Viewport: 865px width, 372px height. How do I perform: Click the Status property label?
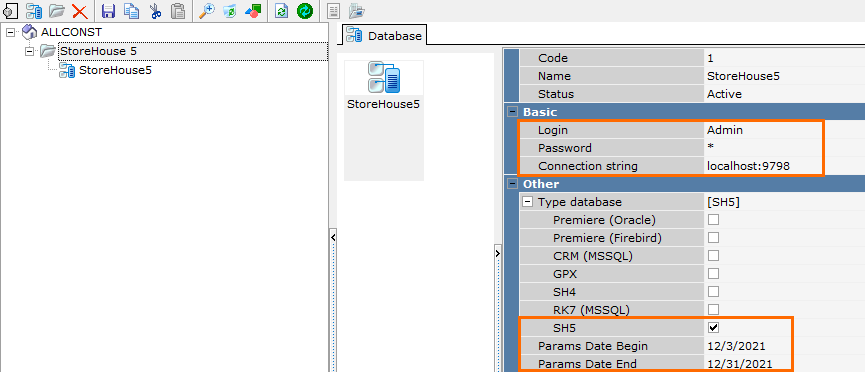556,94
